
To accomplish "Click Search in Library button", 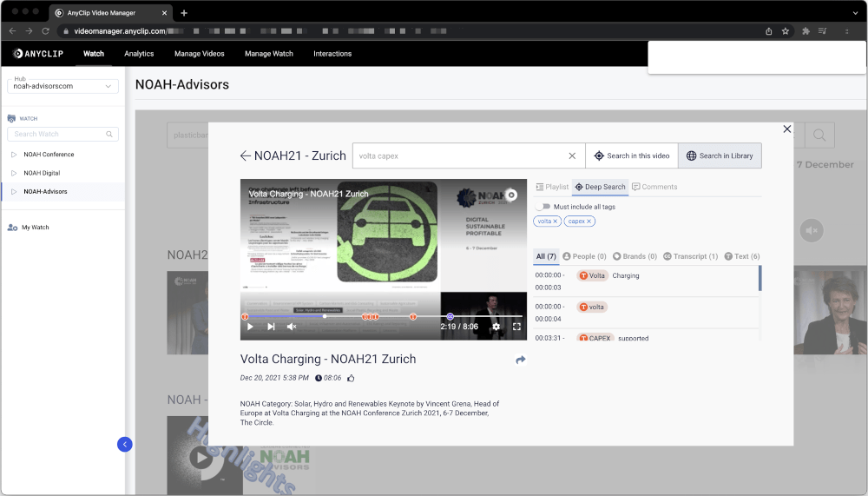I will [720, 156].
